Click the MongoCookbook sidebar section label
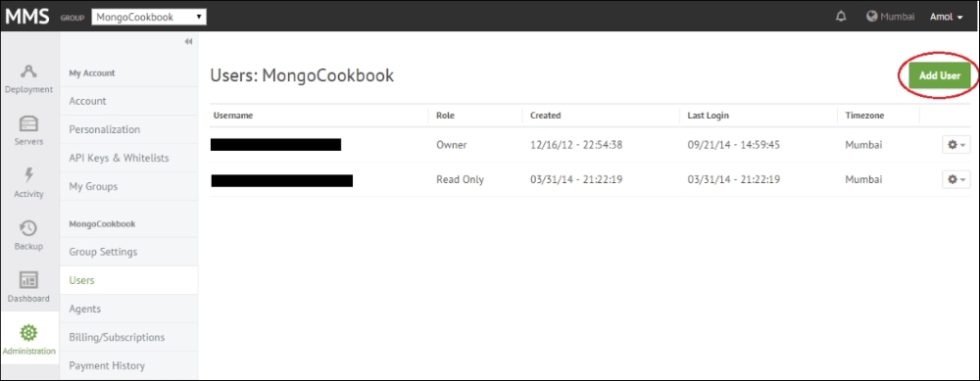 point(102,223)
